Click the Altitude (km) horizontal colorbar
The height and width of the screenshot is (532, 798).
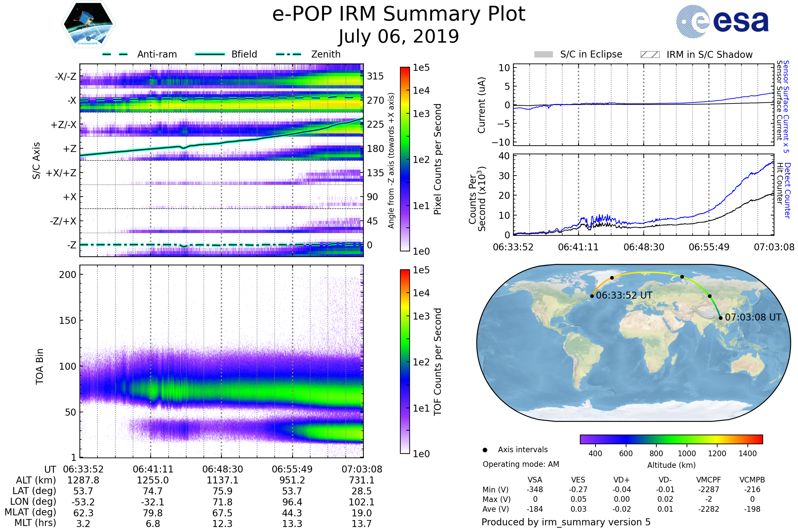[671, 439]
